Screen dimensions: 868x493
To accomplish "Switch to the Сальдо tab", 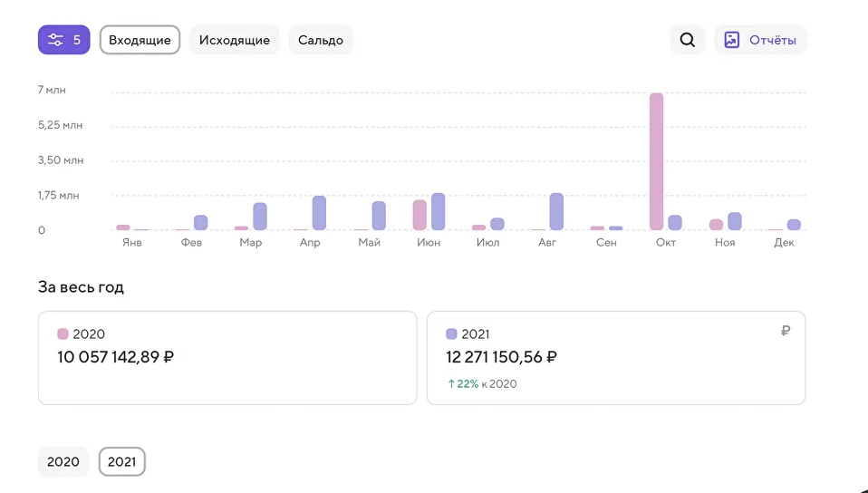I will (x=321, y=40).
